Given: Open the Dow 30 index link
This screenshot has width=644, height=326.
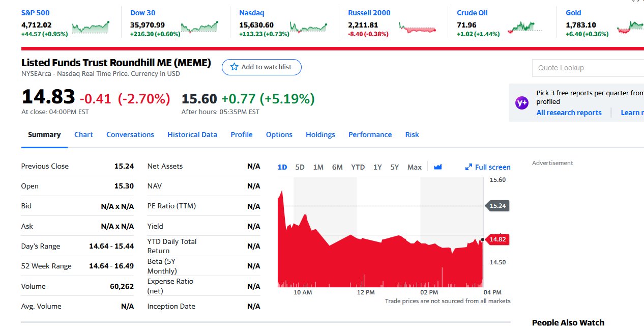Looking at the screenshot, I should point(143,13).
